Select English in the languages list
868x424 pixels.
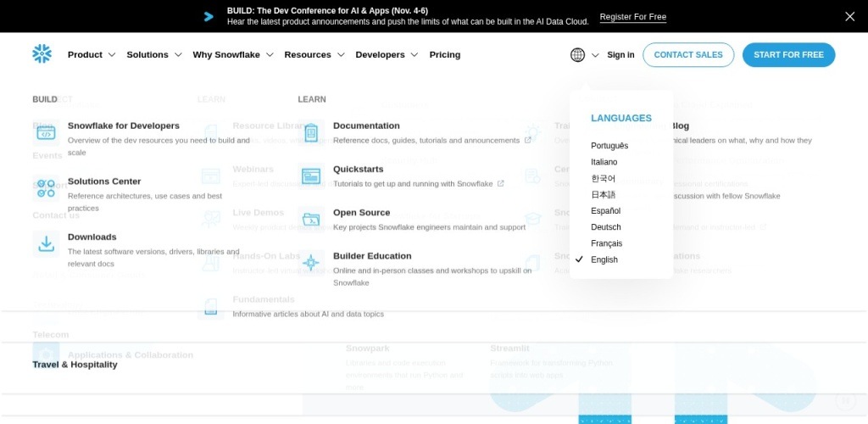click(x=604, y=259)
